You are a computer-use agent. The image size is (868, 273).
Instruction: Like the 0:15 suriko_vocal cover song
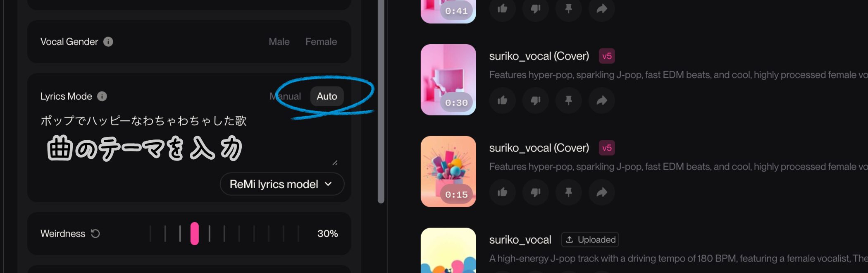(x=503, y=192)
